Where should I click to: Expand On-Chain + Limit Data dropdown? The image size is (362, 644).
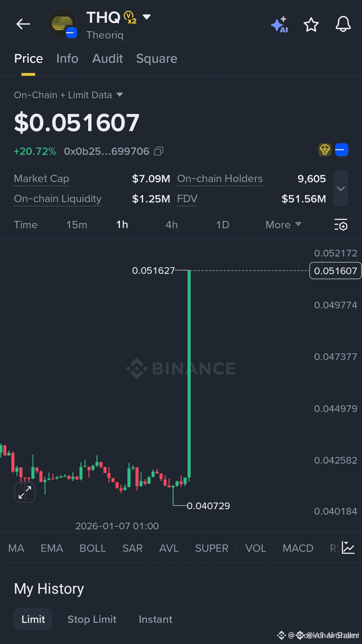pyautogui.click(x=120, y=95)
